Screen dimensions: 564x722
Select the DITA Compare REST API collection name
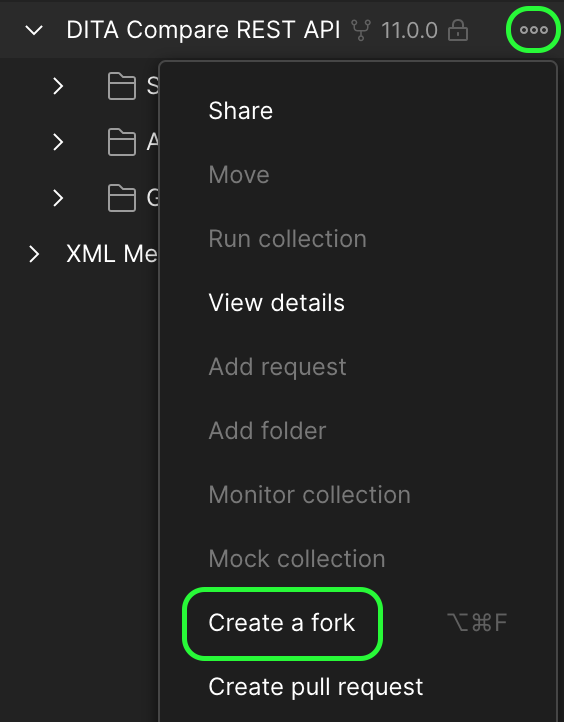point(204,30)
